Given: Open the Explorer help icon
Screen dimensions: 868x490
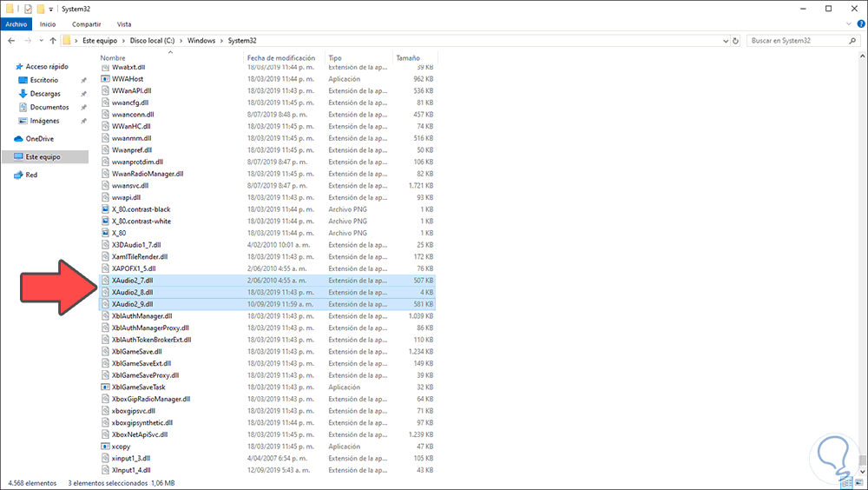Looking at the screenshot, I should [861, 23].
